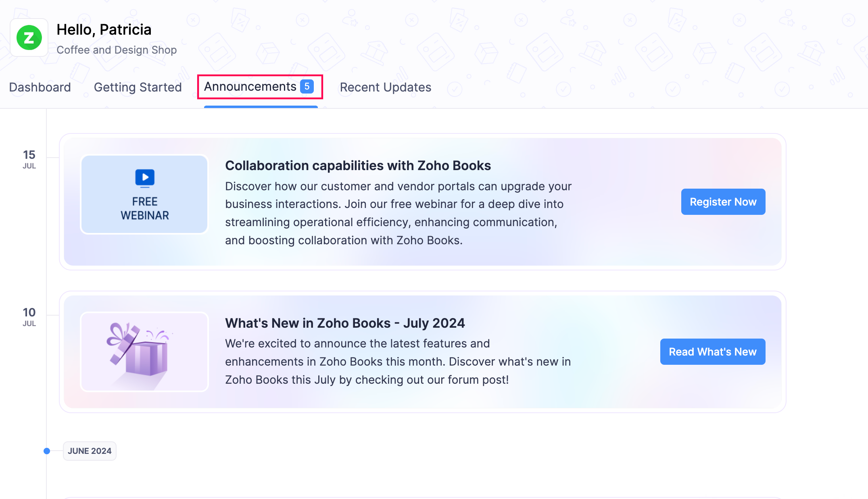Click the Register Now button

point(723,202)
